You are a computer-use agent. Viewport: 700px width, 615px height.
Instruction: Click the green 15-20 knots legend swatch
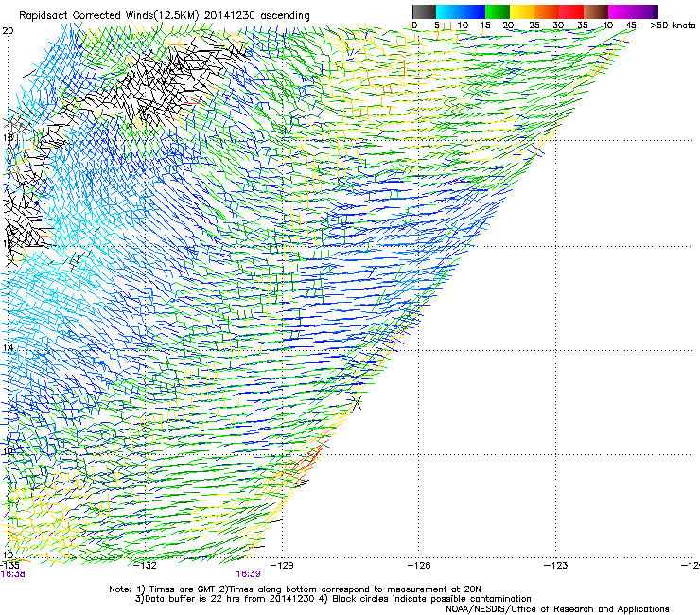click(x=498, y=11)
